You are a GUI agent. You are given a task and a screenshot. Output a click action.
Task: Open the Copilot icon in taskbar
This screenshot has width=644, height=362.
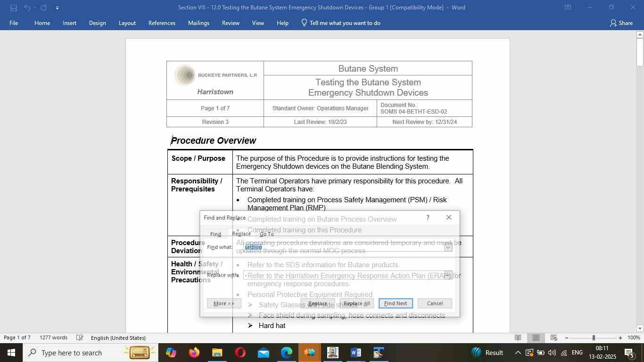[171, 353]
